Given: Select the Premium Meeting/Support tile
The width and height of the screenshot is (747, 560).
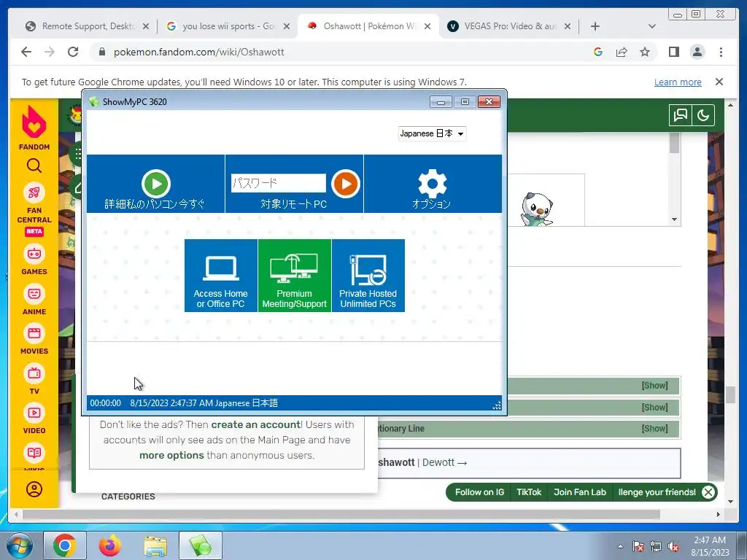Looking at the screenshot, I should [x=295, y=276].
